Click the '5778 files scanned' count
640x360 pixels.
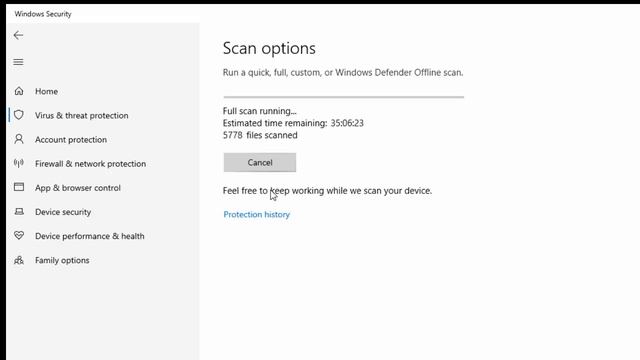[260, 136]
